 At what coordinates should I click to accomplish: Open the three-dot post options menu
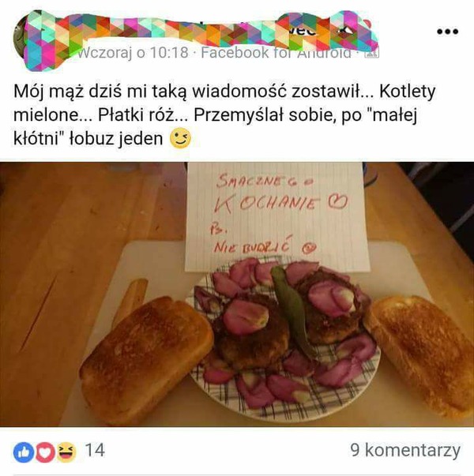click(447, 32)
